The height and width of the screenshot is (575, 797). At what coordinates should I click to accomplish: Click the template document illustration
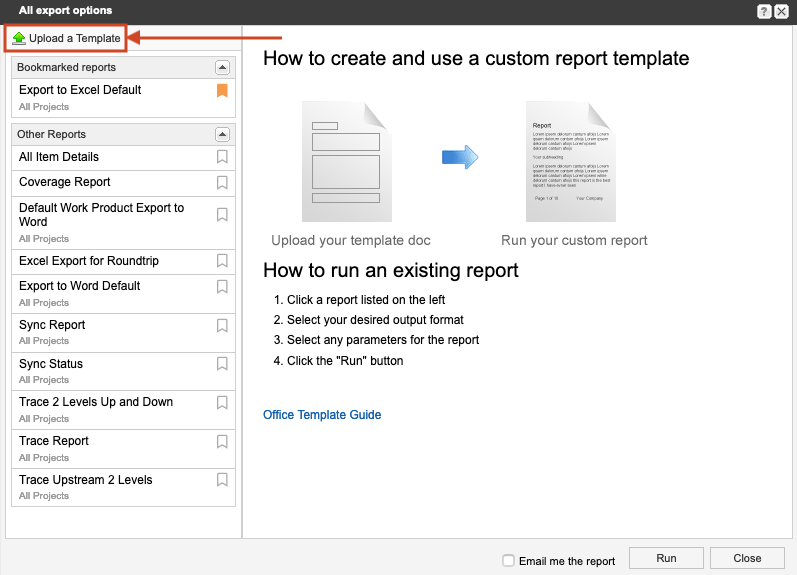[x=346, y=161]
